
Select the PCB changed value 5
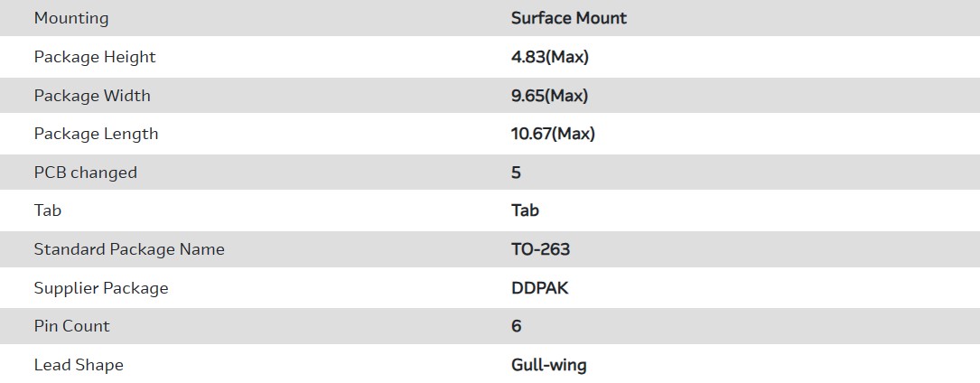(x=516, y=173)
